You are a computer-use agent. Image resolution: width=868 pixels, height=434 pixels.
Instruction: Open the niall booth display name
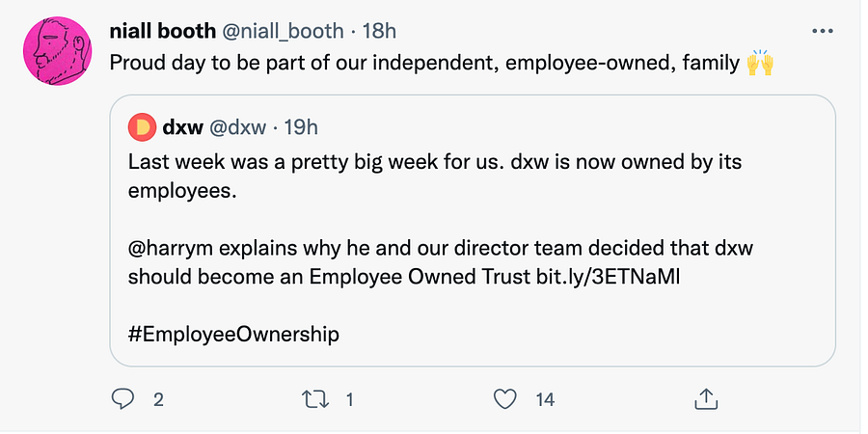point(163,32)
